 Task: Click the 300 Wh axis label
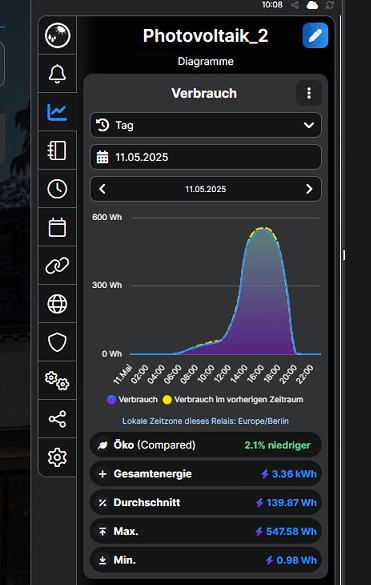click(x=107, y=285)
